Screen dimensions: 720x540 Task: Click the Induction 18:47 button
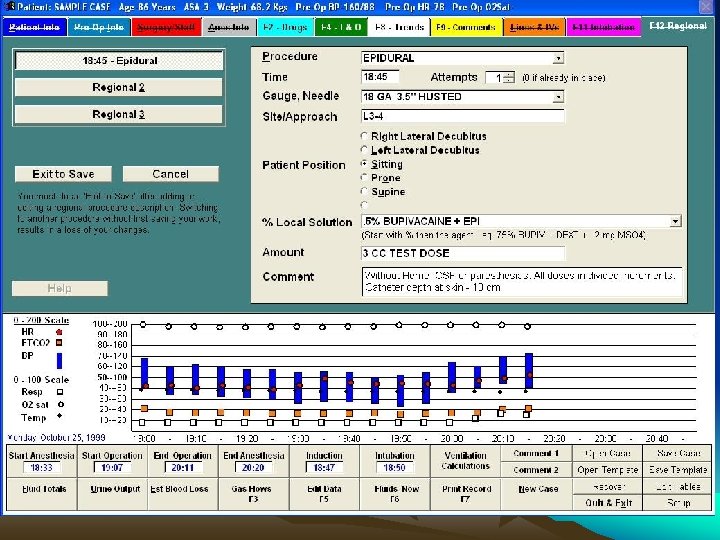click(x=324, y=461)
